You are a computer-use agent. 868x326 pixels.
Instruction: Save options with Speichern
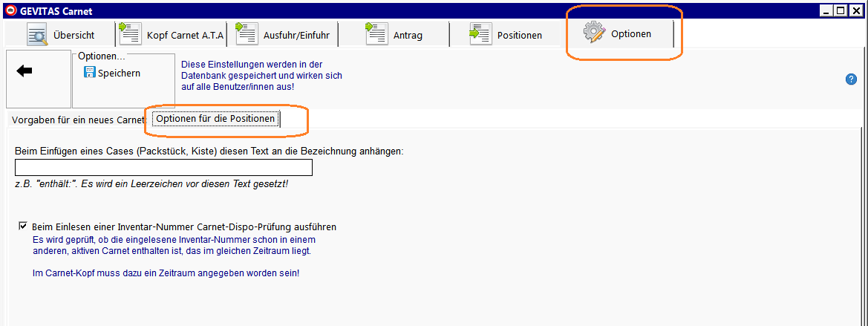[x=112, y=73]
